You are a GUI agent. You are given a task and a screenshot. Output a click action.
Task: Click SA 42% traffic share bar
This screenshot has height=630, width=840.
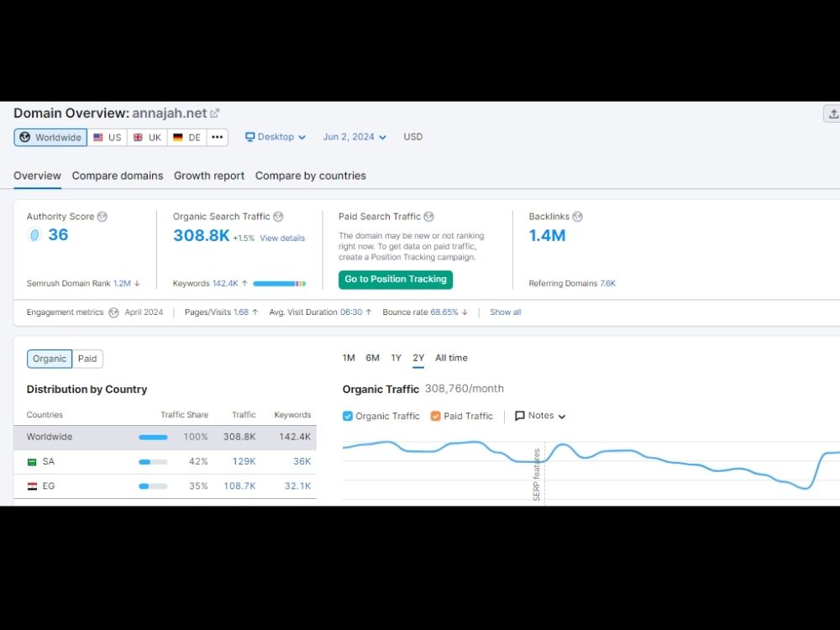point(153,462)
